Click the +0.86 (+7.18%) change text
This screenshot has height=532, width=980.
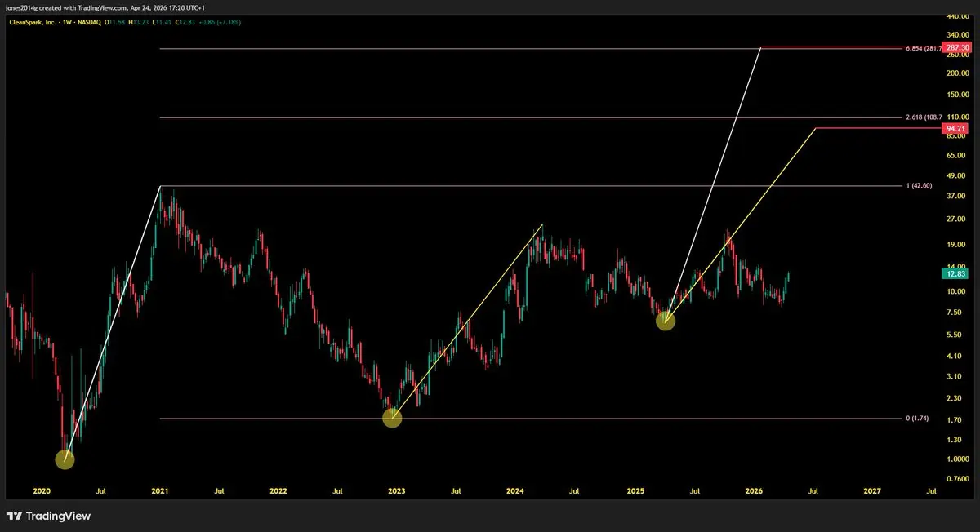point(220,22)
